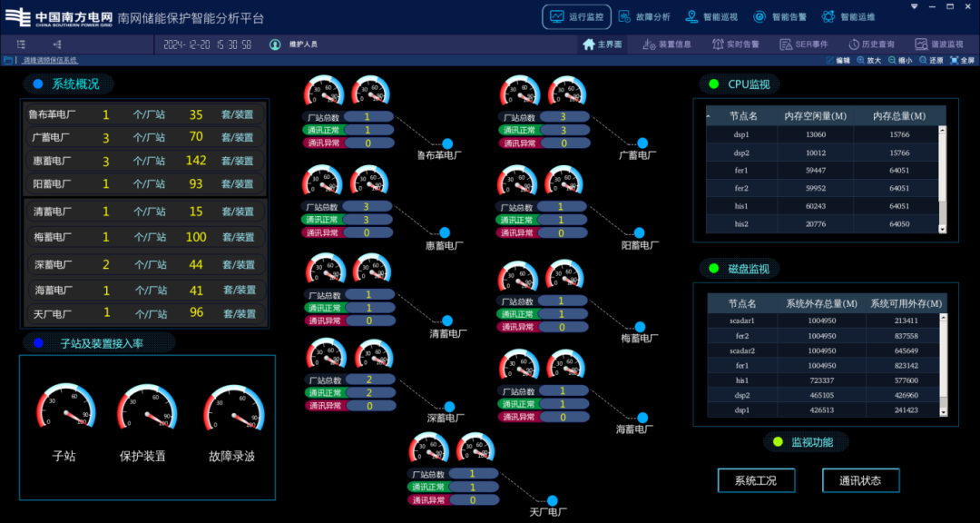
Task: Click the 调峰调频保信系统 breadcrumb link
Action: coord(50,61)
